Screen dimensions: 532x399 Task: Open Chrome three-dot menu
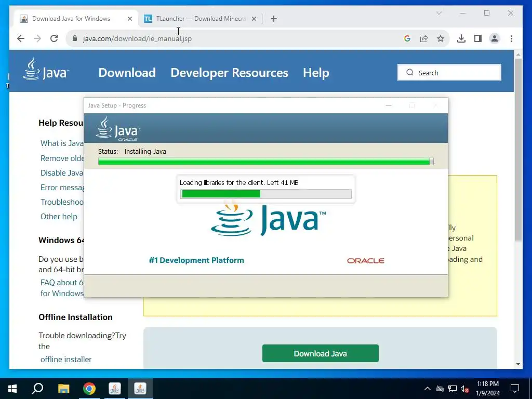[511, 38]
